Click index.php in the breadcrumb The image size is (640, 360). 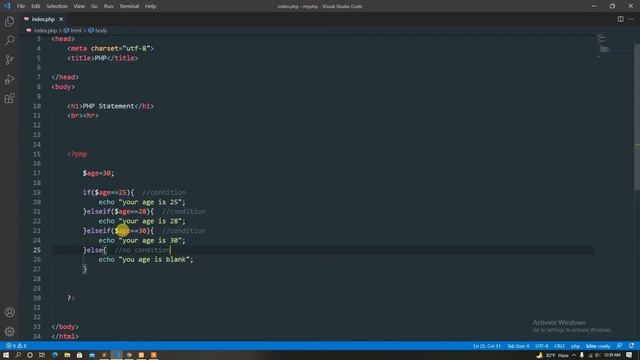pyautogui.click(x=45, y=31)
